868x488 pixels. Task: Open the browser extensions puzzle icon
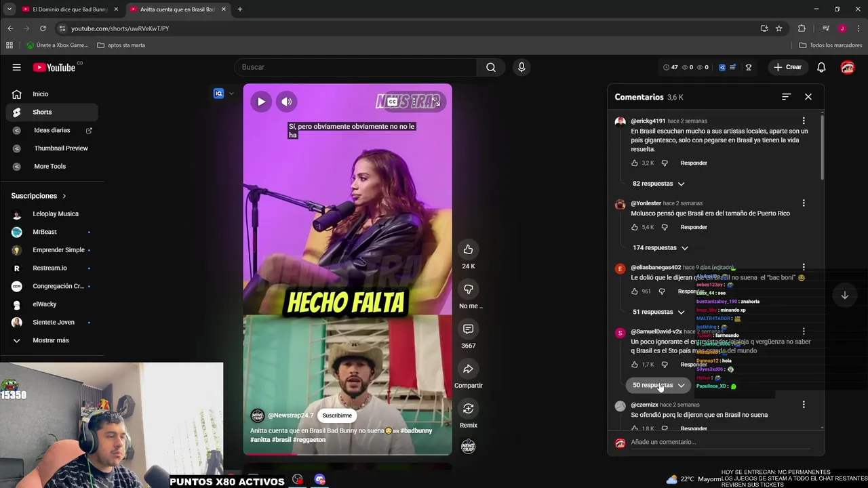tap(802, 28)
